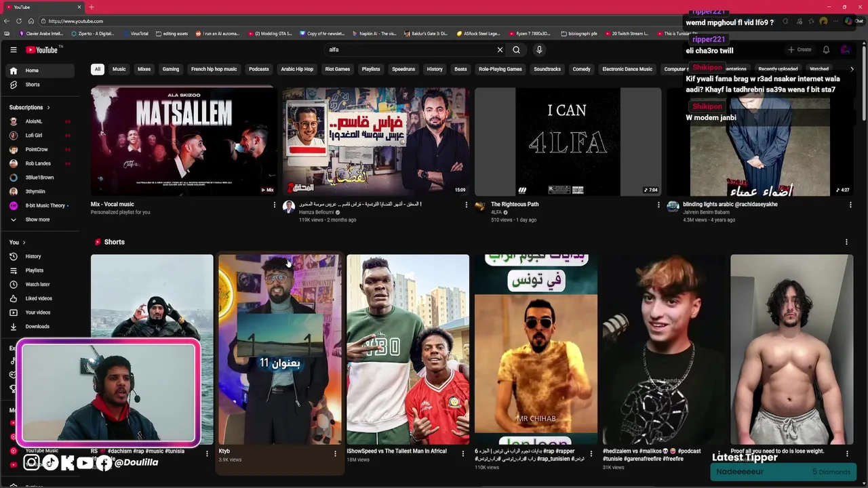Viewport: 868px width, 488px height.
Task: Go back with browser back arrow
Action: tap(7, 21)
